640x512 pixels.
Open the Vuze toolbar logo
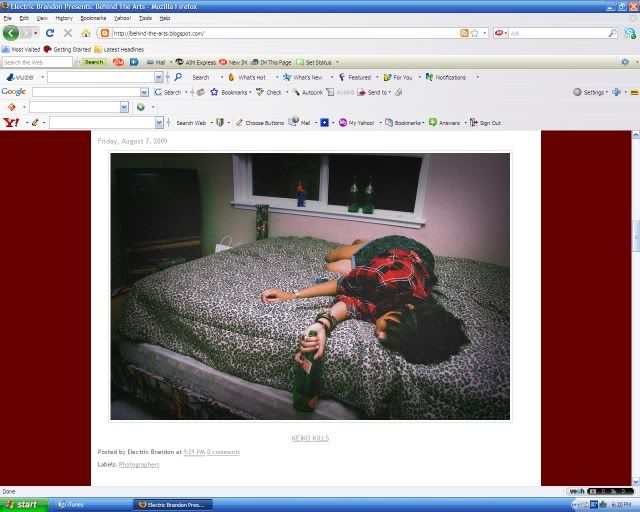point(20,77)
